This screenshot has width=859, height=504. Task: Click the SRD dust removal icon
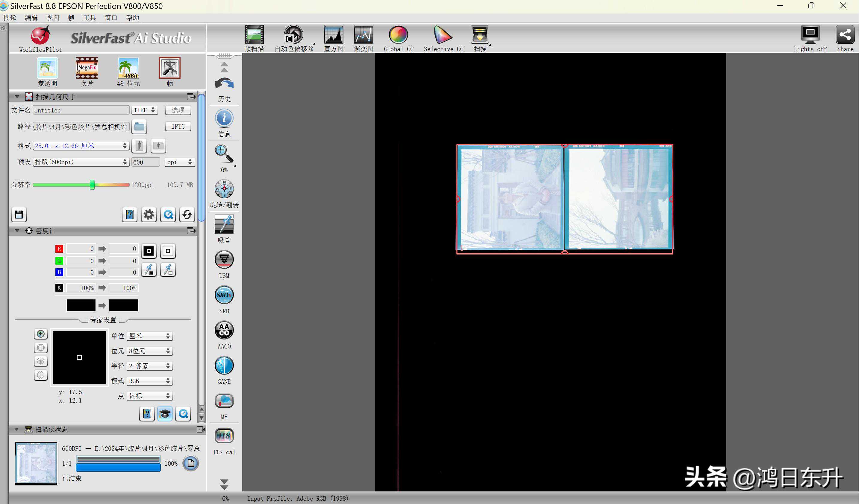coord(224,295)
